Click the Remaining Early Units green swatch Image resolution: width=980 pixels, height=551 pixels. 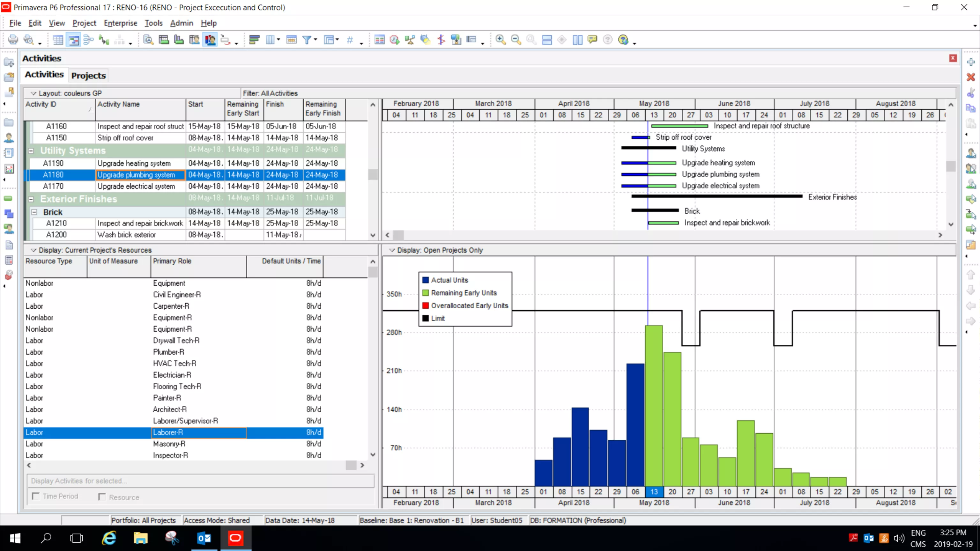(x=425, y=293)
